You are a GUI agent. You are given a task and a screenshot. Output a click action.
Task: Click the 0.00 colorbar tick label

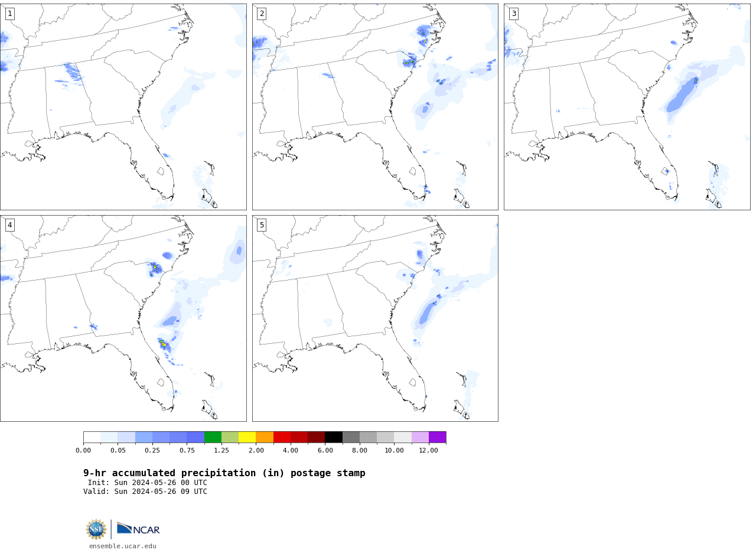(x=83, y=450)
